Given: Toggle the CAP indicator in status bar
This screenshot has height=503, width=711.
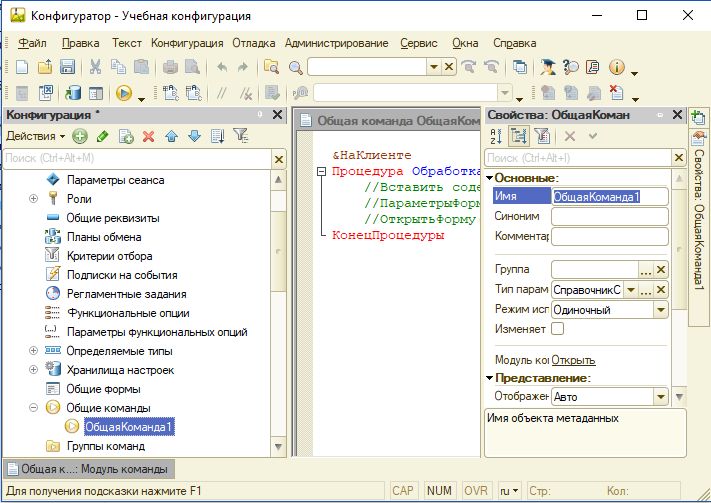Looking at the screenshot, I should pos(402,491).
